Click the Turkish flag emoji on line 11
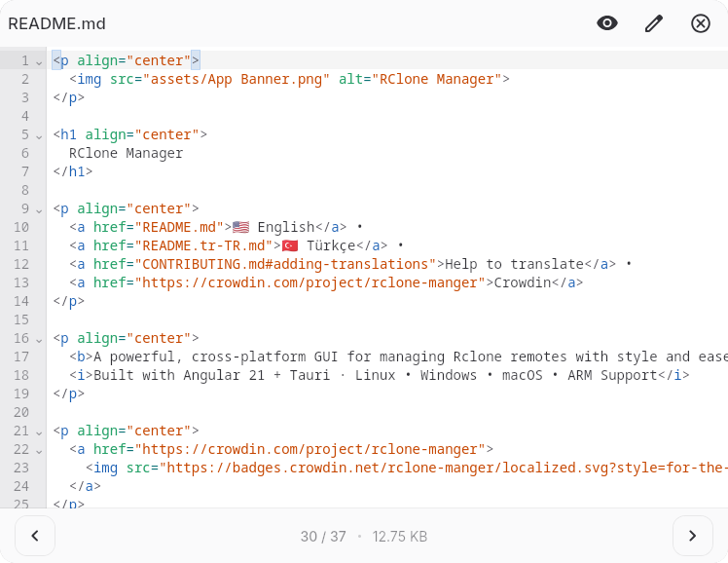Viewport: 728px width, 563px height. [290, 245]
